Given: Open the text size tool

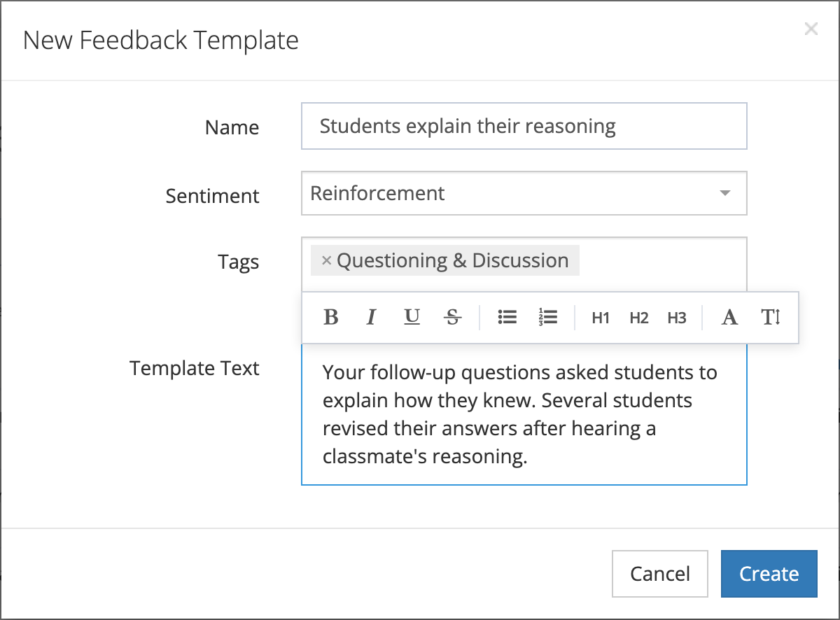Looking at the screenshot, I should click(771, 318).
